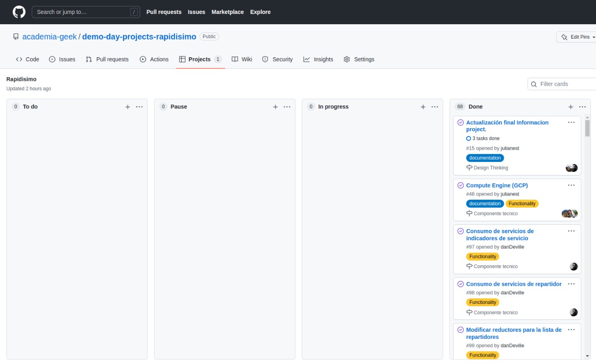
Task: Open the To do column menu
Action: (139, 107)
